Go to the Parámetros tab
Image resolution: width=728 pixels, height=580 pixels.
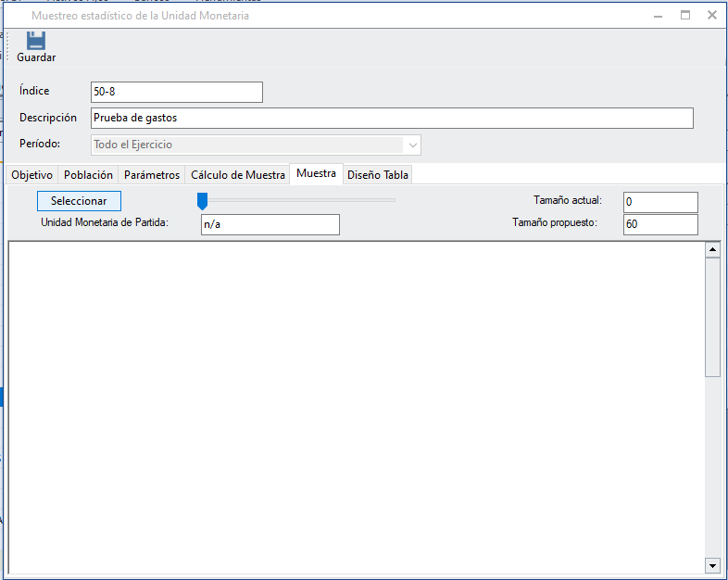tap(152, 175)
